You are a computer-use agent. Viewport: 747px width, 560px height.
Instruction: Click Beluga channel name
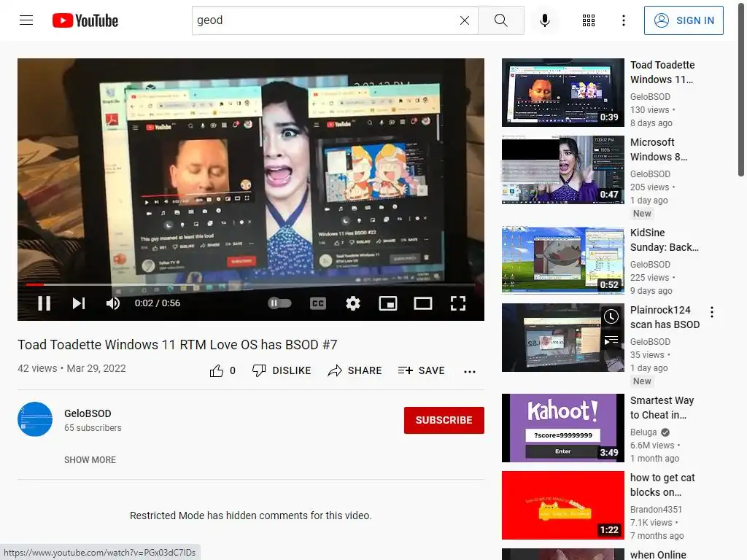pos(643,432)
